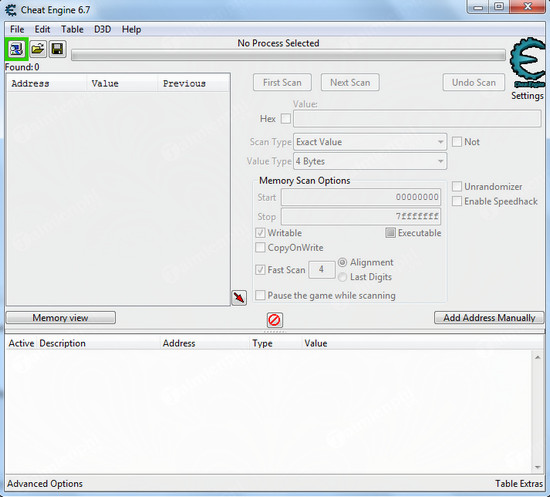Open Memory view
This screenshot has width=550, height=497.
coord(61,318)
